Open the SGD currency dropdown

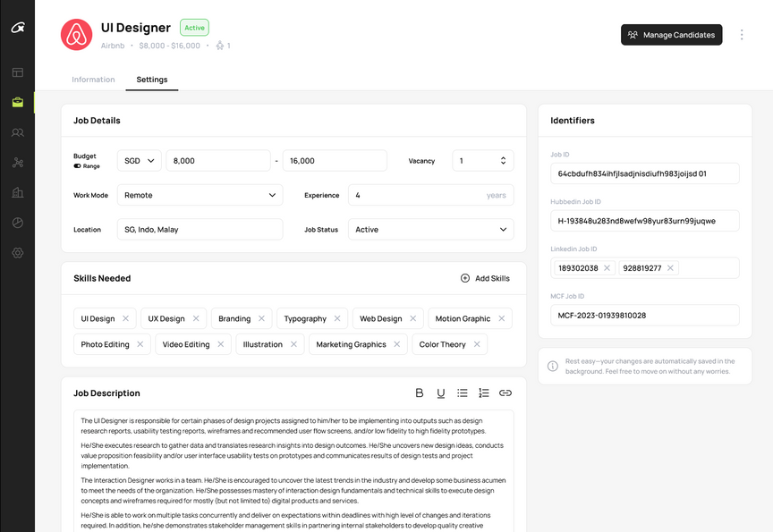(x=139, y=161)
